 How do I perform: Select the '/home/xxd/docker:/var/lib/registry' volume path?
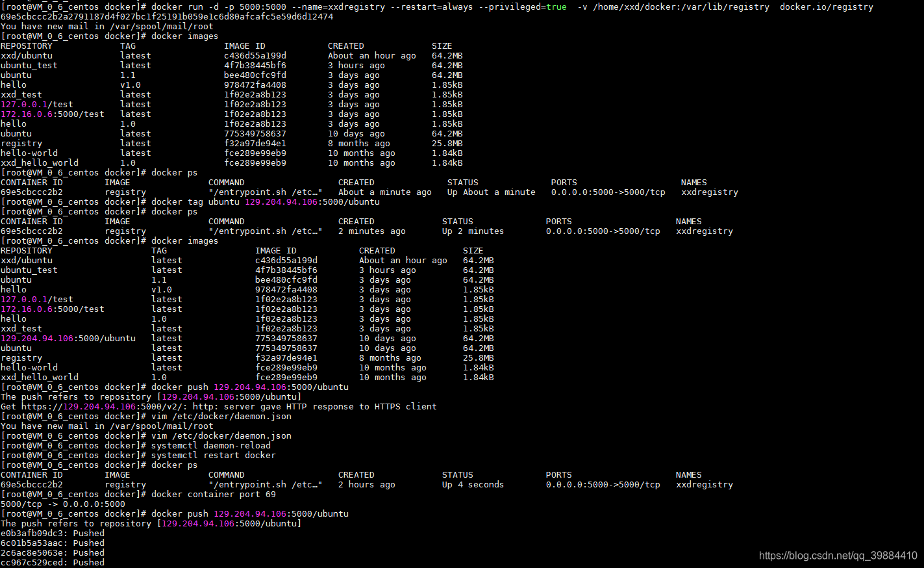[681, 7]
